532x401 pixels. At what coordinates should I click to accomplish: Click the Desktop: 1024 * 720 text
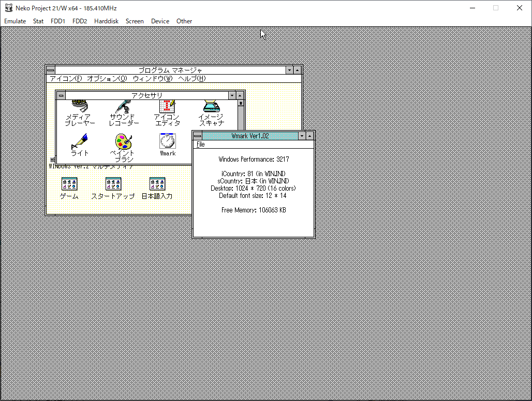(x=253, y=189)
